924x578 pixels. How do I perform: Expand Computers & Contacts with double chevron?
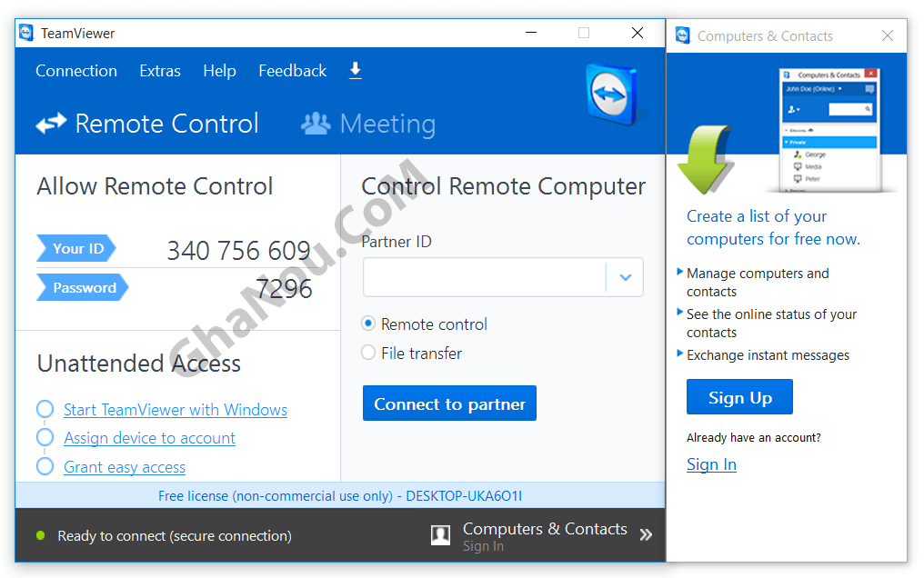(x=646, y=534)
